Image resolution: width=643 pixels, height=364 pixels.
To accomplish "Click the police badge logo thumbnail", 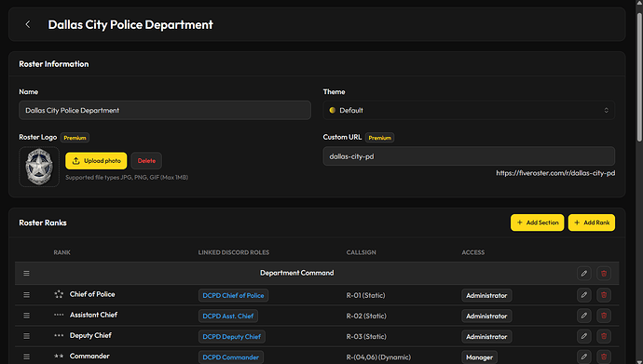I will coord(39,167).
